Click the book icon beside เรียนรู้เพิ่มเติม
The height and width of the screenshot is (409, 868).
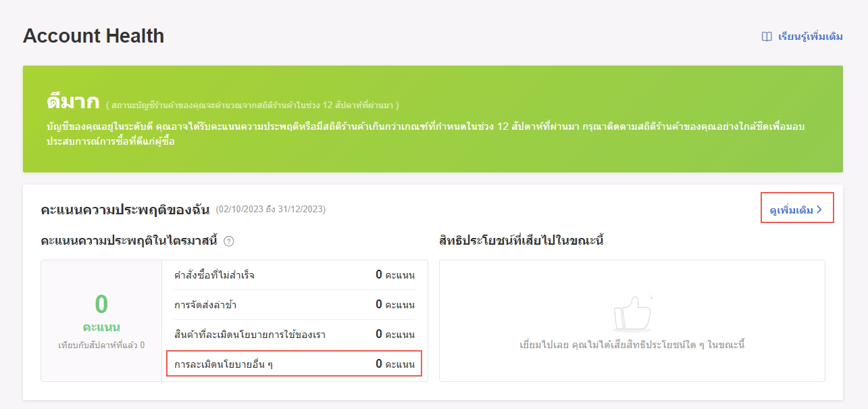(x=767, y=37)
